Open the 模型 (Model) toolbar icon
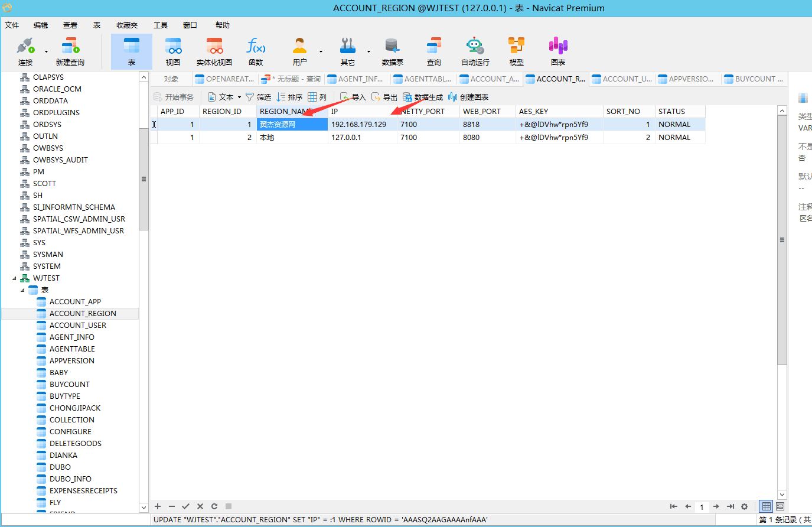Image resolution: width=812 pixels, height=527 pixels. (516, 51)
